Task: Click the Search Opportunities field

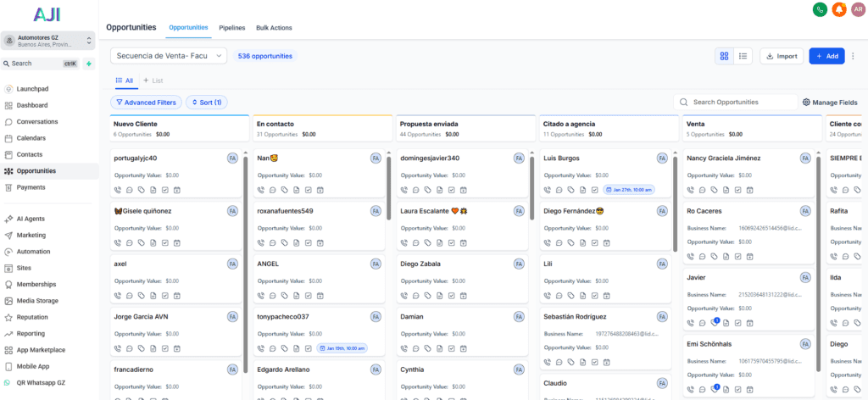Action: [741, 103]
